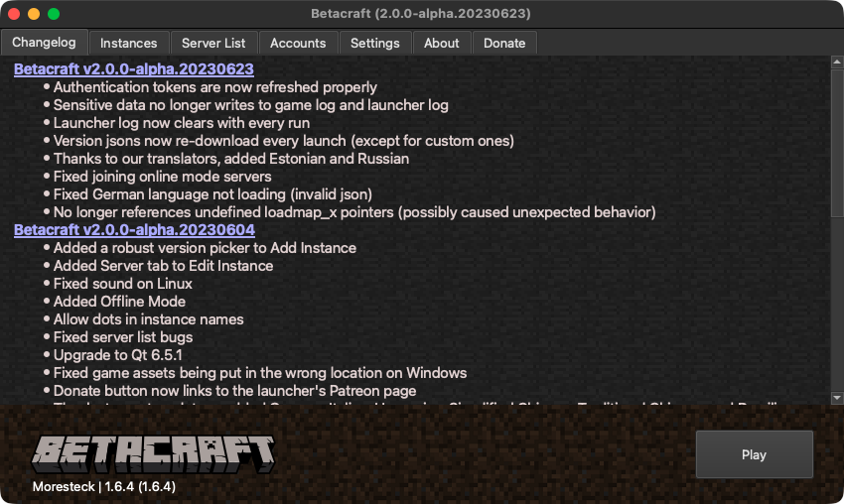Click the changelog vertical scrollbar thumb
Viewport: 844px width, 504px height.
point(837,143)
